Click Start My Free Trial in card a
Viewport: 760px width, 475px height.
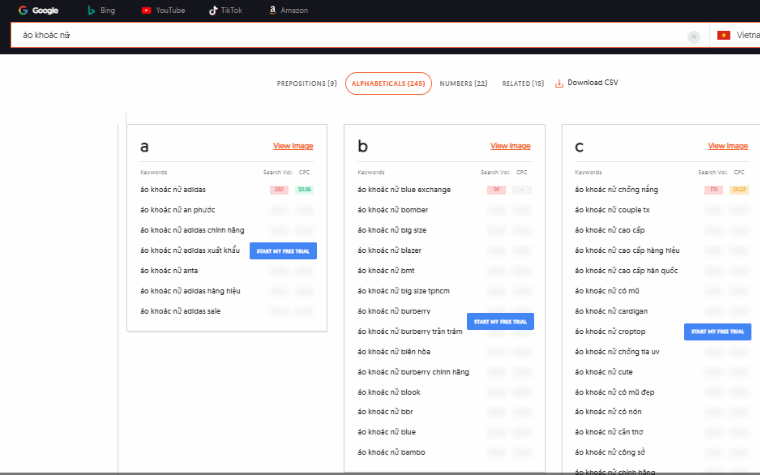coord(283,251)
